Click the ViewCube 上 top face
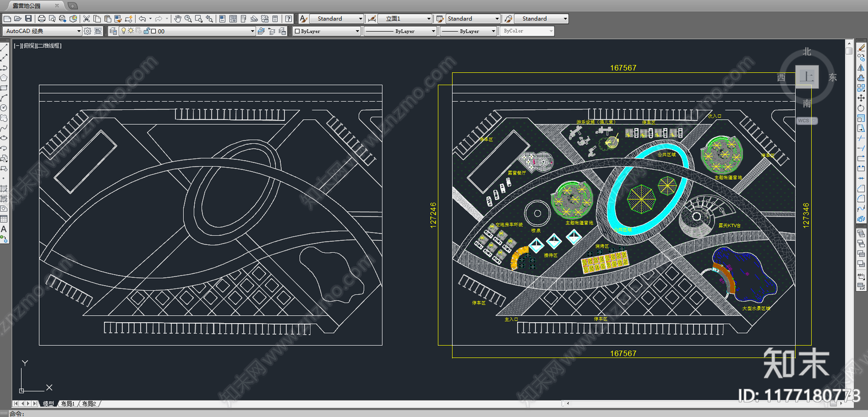Screen dimensions: 868x417 tap(807, 76)
